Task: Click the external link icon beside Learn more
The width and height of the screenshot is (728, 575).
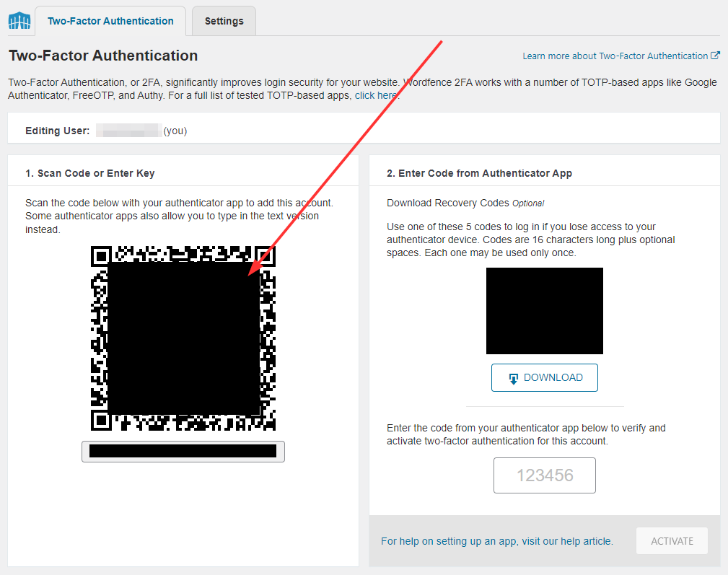Action: [x=716, y=56]
